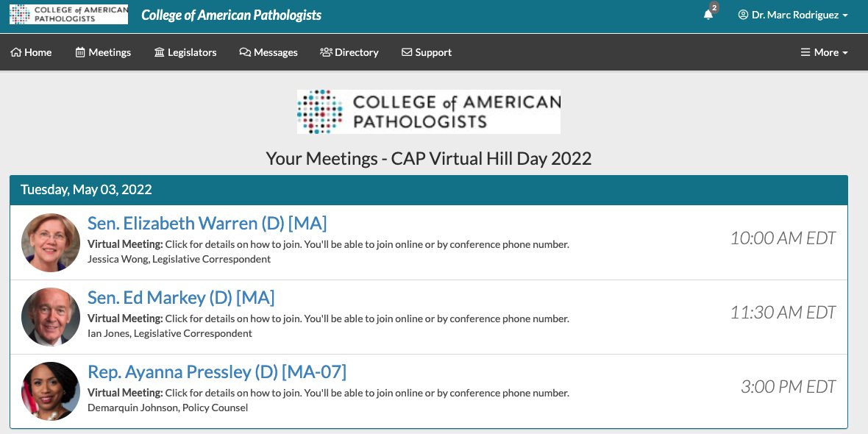Open Rep. Ayanna Pressley meeting link

click(217, 371)
